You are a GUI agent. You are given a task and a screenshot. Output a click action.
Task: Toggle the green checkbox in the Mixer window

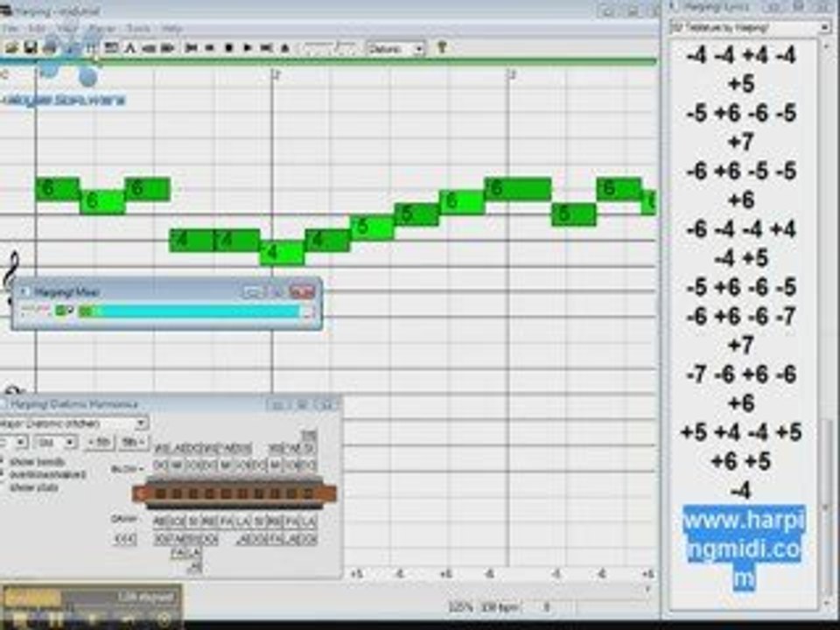[x=61, y=311]
